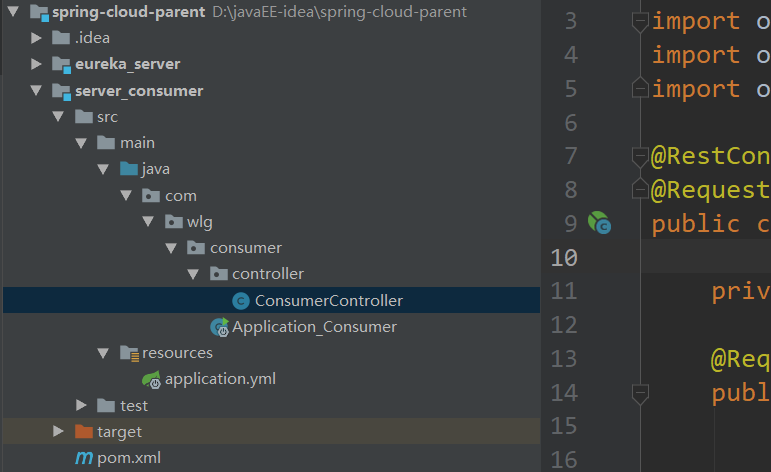Expand the .idea folder
The width and height of the screenshot is (771, 472).
click(x=36, y=38)
